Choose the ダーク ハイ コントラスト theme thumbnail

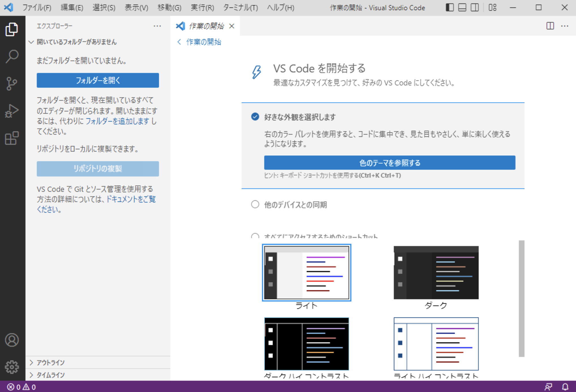tap(307, 344)
